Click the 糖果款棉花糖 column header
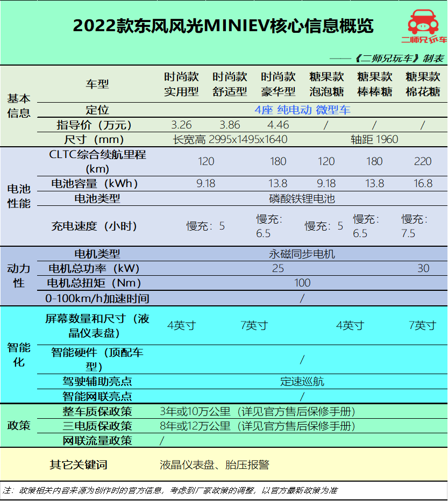This screenshot has width=448, height=501. pos(423,84)
